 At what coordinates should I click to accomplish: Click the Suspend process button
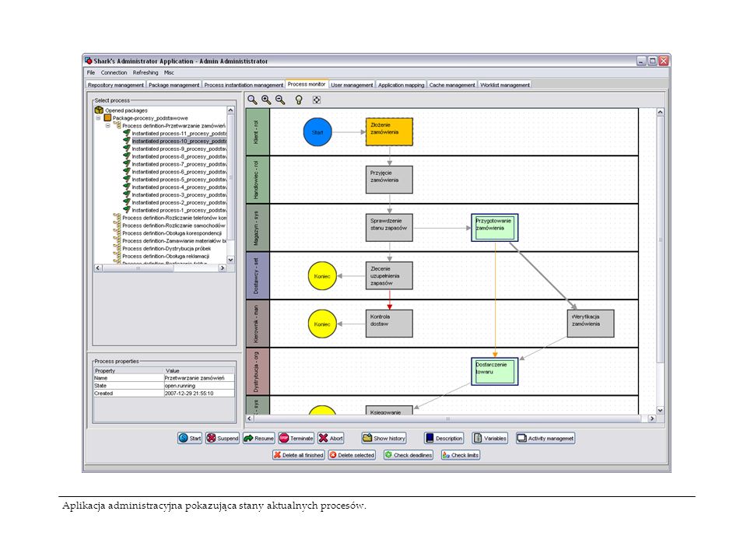(x=222, y=438)
